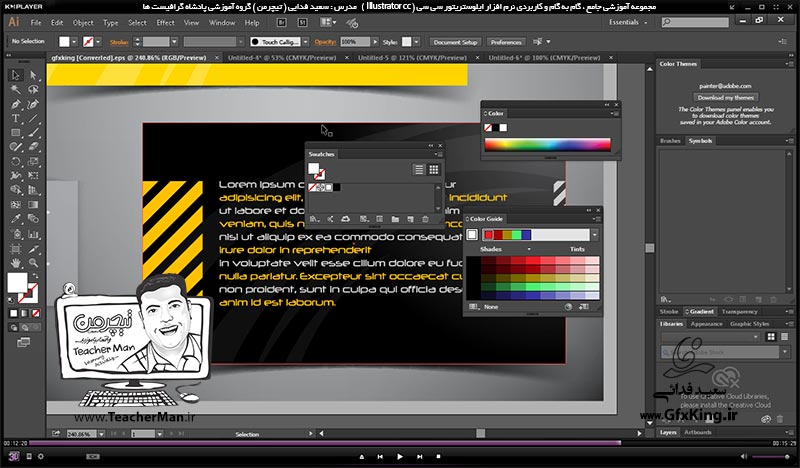The width and height of the screenshot is (800, 468).
Task: Open Swatch Libraries menu icon in Swatches panel
Action: 314,219
